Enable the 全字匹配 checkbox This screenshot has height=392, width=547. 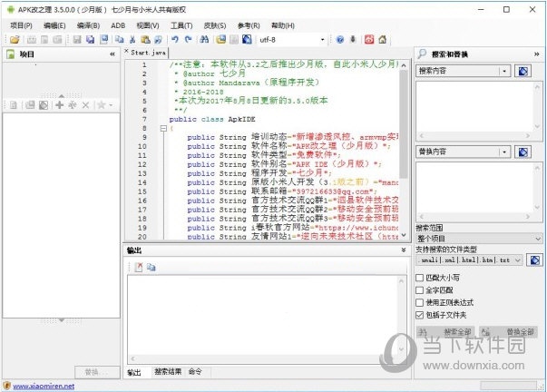(x=420, y=290)
